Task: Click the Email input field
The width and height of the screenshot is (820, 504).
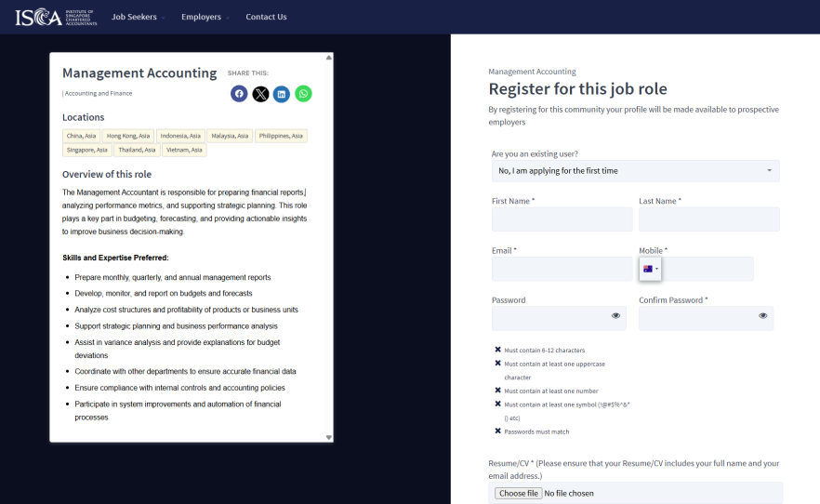Action: [x=562, y=270]
